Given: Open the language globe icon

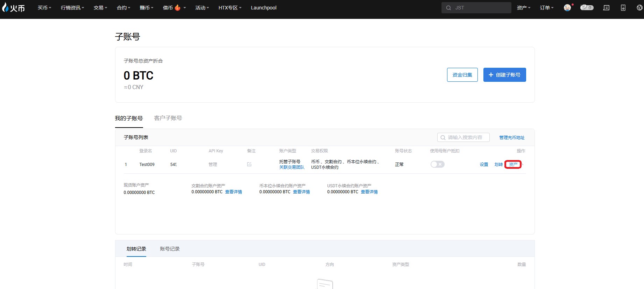Looking at the screenshot, I should click(639, 8).
